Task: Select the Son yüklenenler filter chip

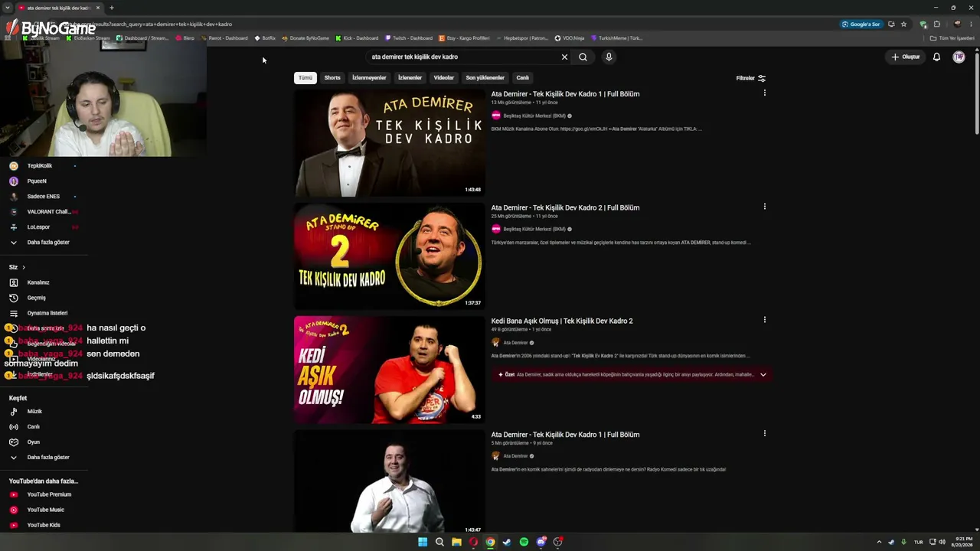Action: [x=485, y=77]
